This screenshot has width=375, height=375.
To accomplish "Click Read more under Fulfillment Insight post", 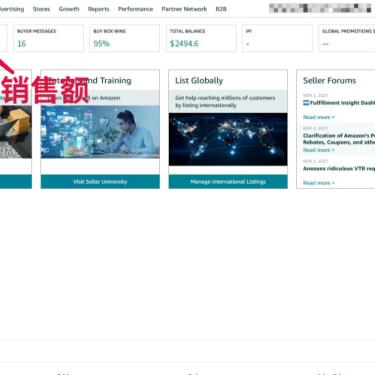I will coord(319,117).
